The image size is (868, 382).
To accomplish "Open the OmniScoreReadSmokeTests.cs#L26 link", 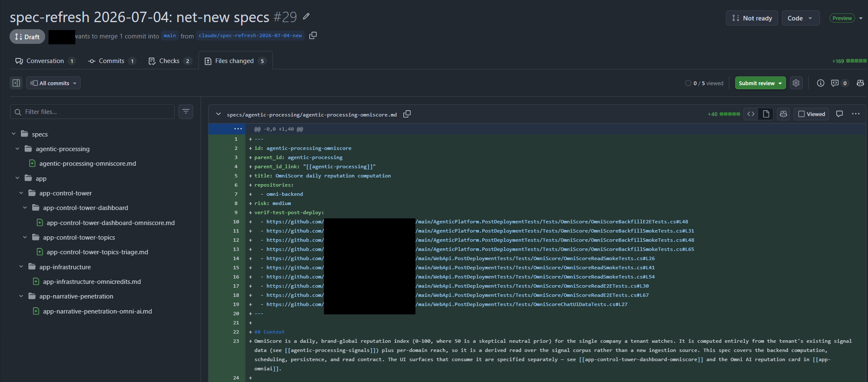I will pyautogui.click(x=461, y=258).
